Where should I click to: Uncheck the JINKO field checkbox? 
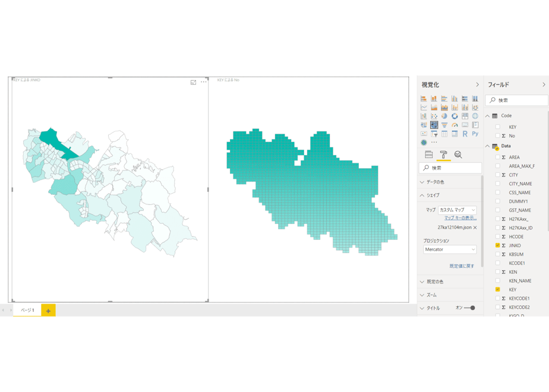tap(497, 245)
